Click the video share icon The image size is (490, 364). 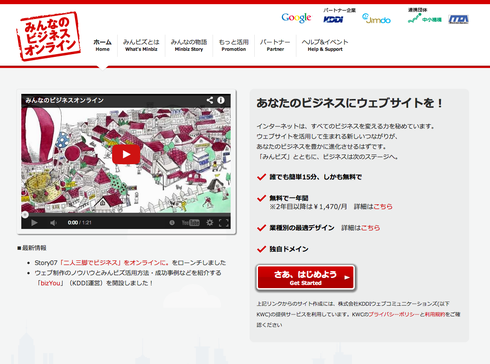click(x=210, y=100)
